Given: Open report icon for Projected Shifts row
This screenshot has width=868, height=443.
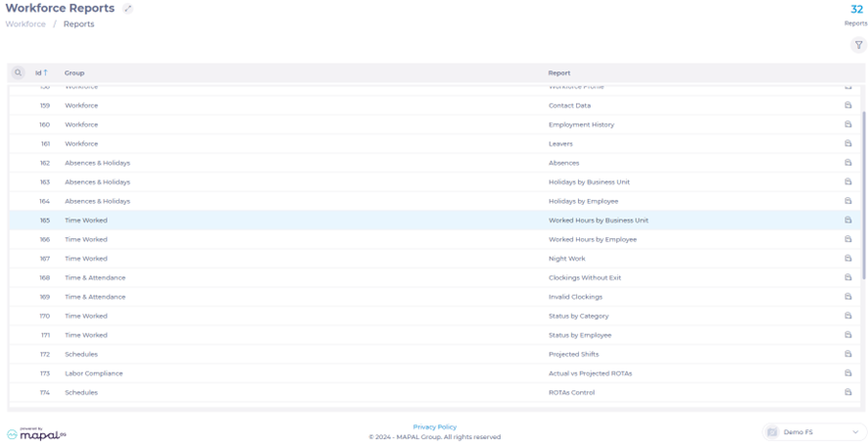Looking at the screenshot, I should coord(847,354).
